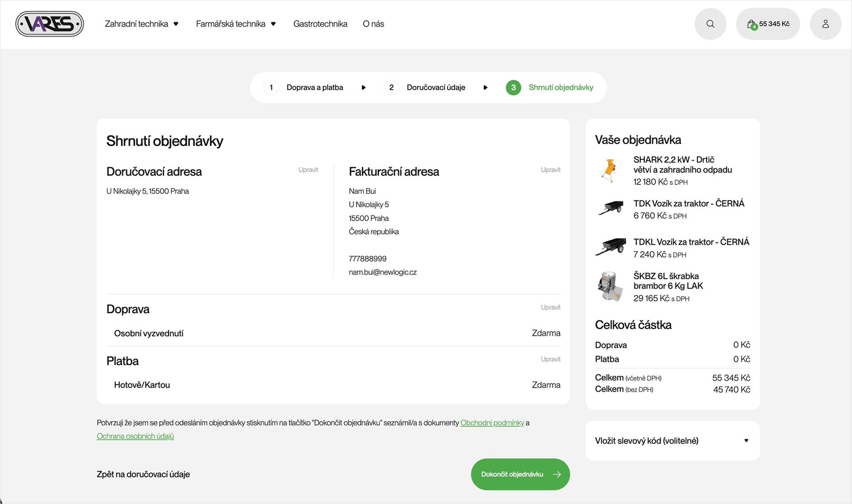The width and height of the screenshot is (852, 504).
Task: Click ŠKBZ 6L potato peeler image
Action: pyautogui.click(x=610, y=287)
